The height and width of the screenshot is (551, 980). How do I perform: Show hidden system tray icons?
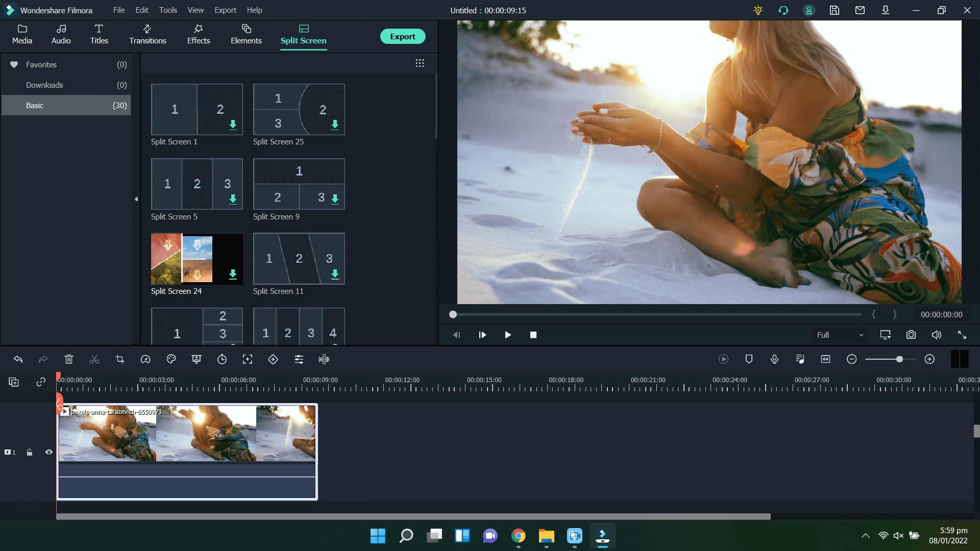point(865,536)
